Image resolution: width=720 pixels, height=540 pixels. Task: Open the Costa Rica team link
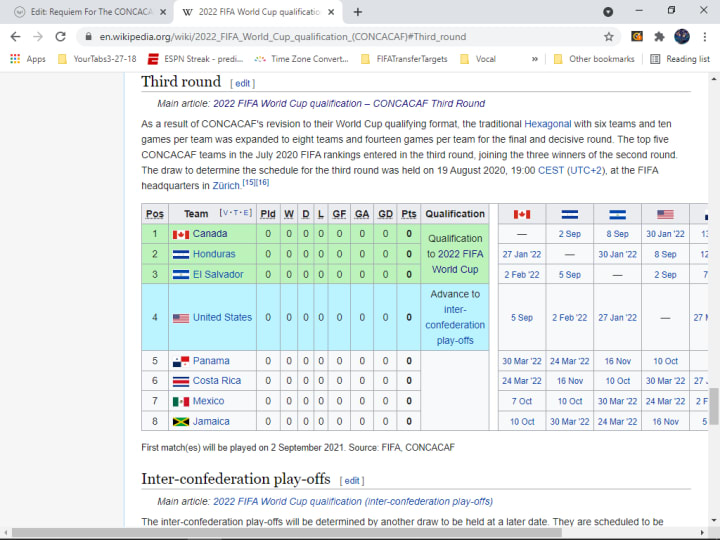coord(217,381)
